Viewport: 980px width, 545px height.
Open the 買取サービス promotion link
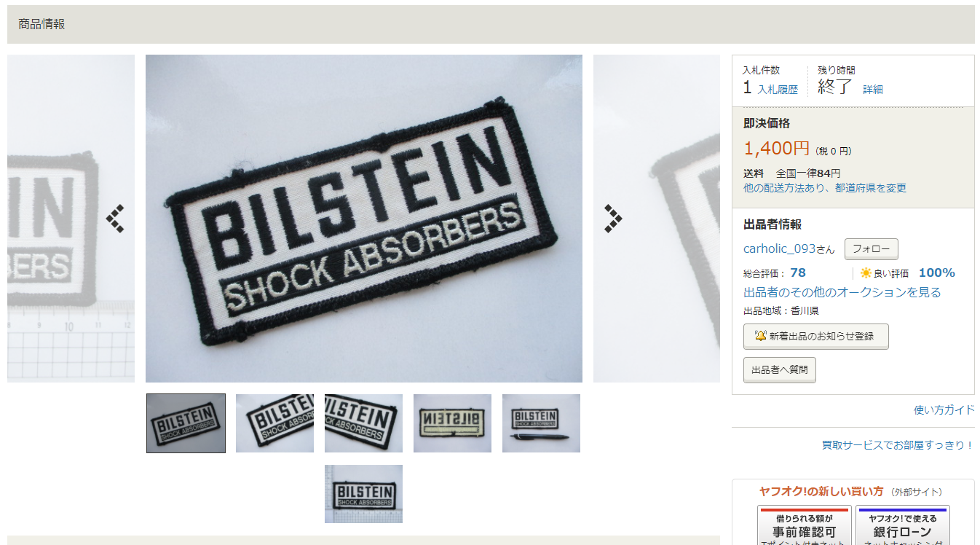click(x=898, y=445)
